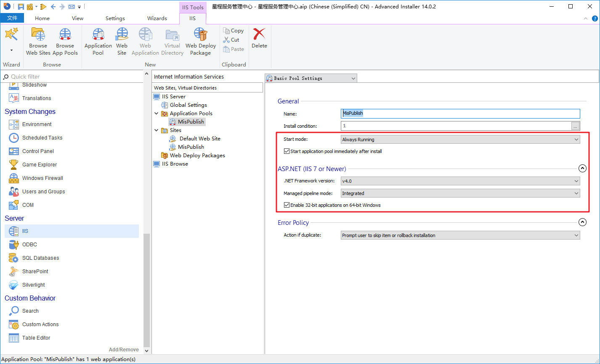
Task: Delete the selected item with red X
Action: 259,38
